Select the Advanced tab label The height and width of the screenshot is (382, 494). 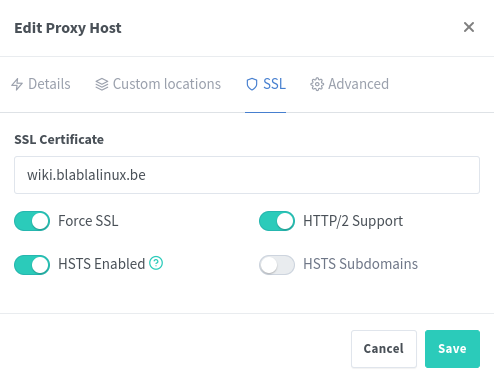[359, 84]
